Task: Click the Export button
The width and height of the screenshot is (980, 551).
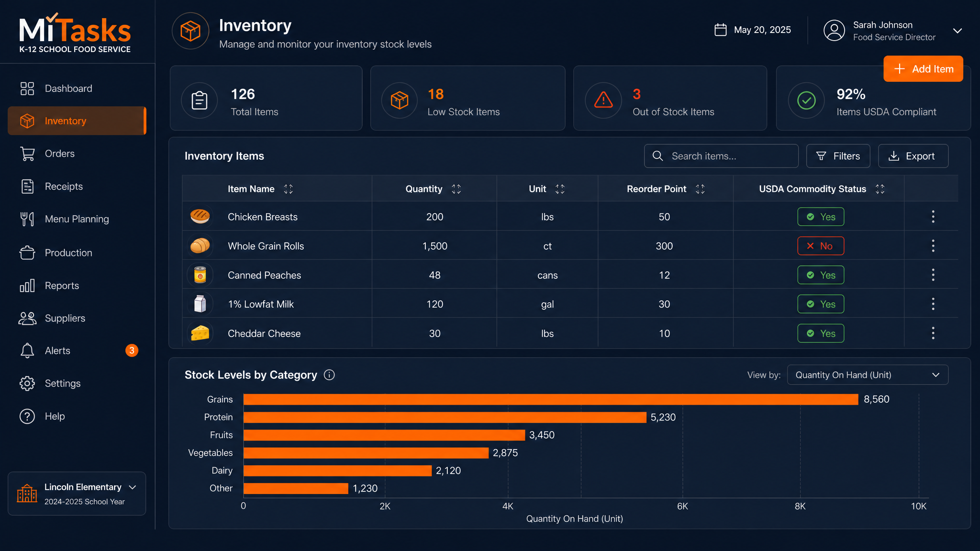Action: (913, 156)
